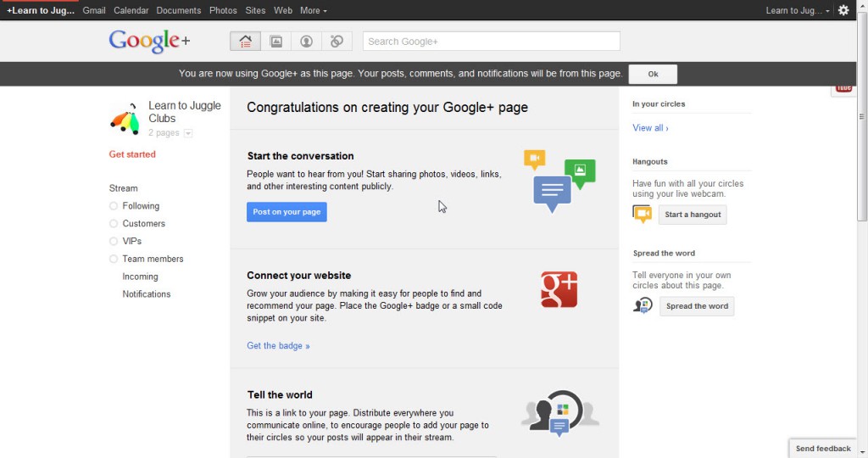Select the Following stream radio button
This screenshot has height=458, width=868.
coord(114,206)
